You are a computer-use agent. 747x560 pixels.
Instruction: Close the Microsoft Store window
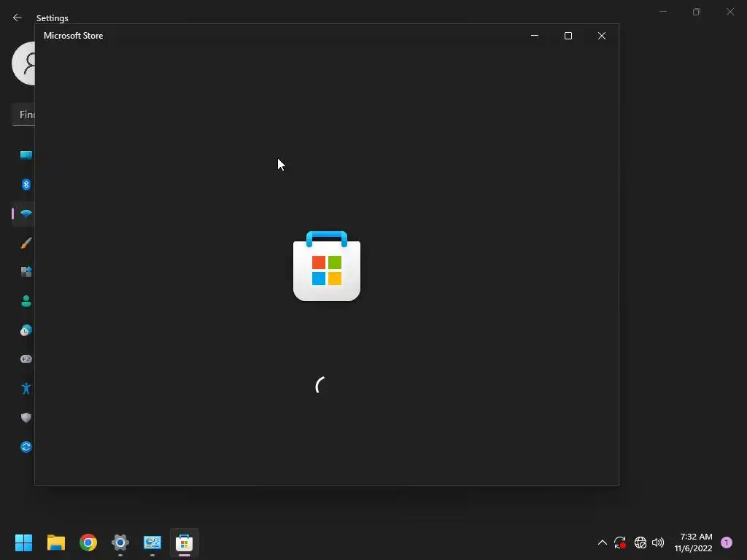(x=602, y=36)
